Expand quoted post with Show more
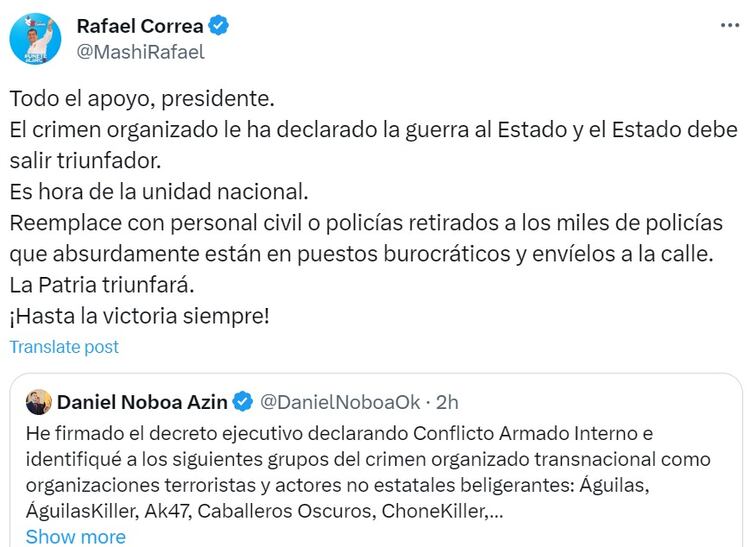750x547 pixels. point(76,536)
